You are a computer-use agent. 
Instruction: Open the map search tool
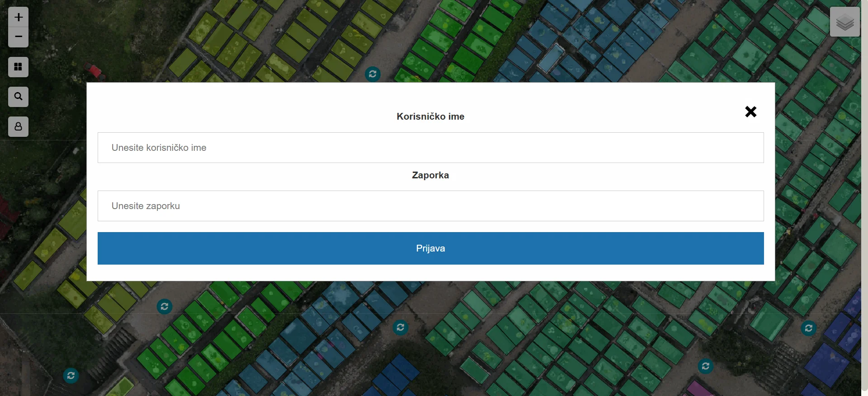(18, 97)
